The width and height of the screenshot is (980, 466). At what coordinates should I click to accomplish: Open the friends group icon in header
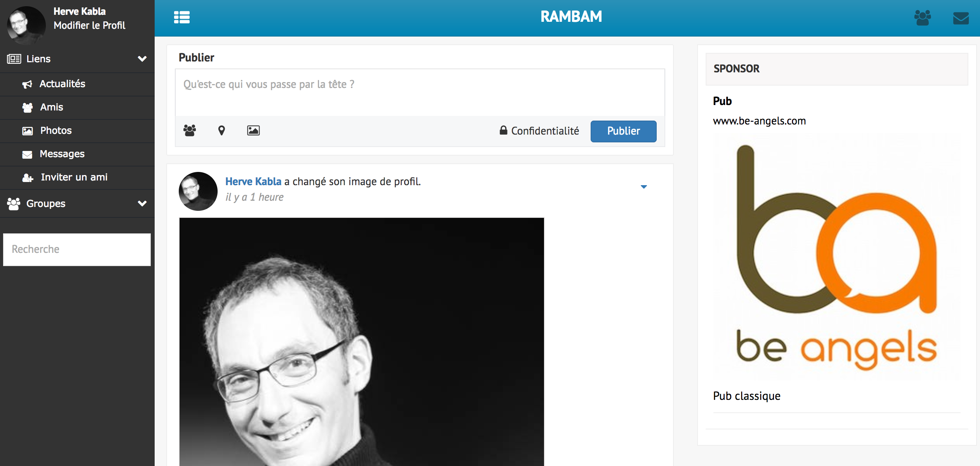(x=922, y=18)
